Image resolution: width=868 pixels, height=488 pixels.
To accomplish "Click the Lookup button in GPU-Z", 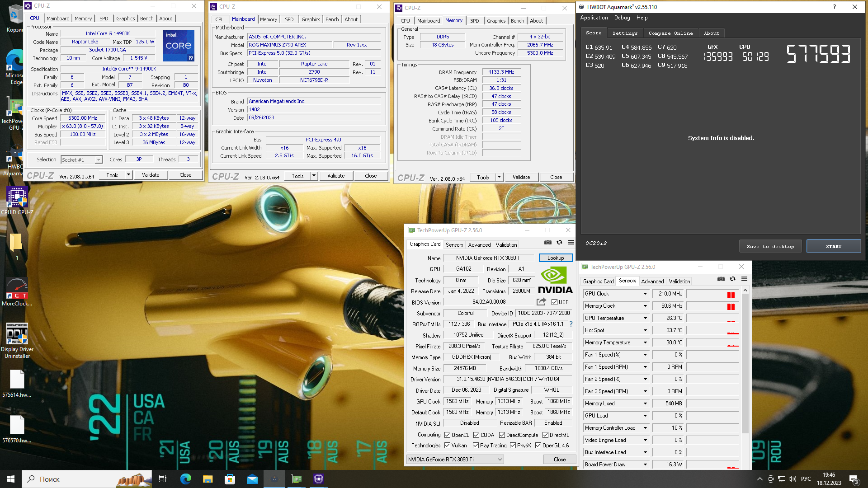I will pyautogui.click(x=555, y=258).
